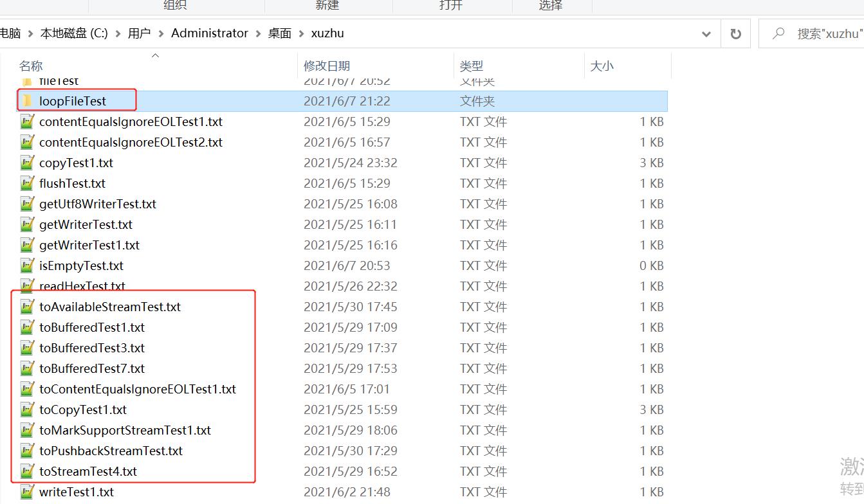Select file name writeTest1.txt
Viewport: 864px width, 504px height.
point(77,492)
